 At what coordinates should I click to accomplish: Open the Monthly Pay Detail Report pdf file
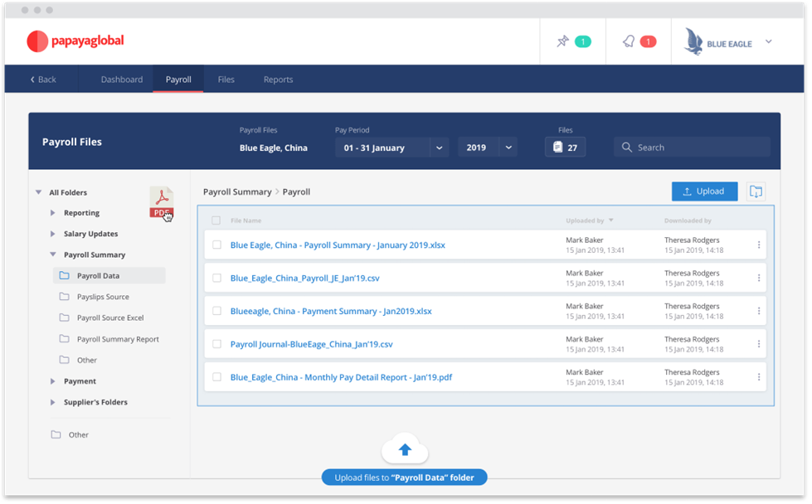[341, 377]
